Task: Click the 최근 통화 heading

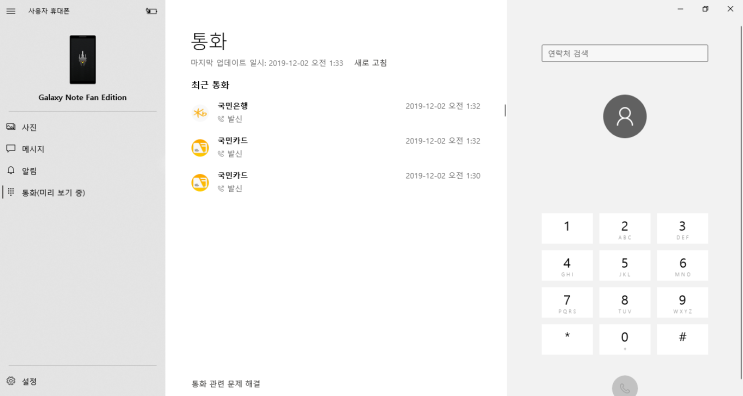Action: [x=210, y=85]
